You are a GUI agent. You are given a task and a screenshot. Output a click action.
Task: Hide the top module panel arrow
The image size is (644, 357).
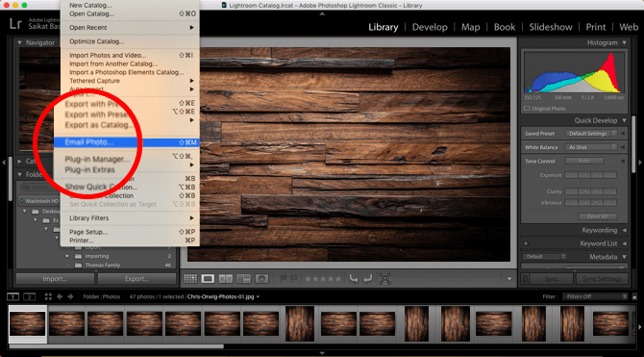[x=322, y=13]
